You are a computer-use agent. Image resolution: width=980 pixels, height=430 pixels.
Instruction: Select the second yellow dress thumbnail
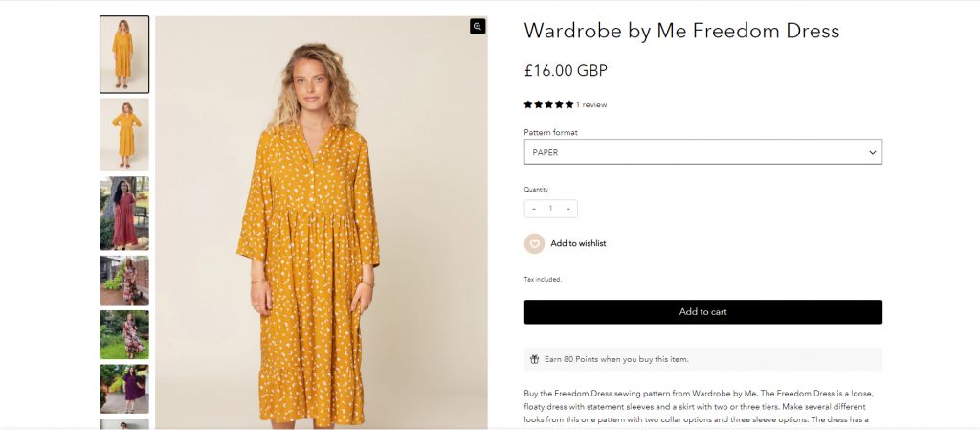click(x=124, y=135)
